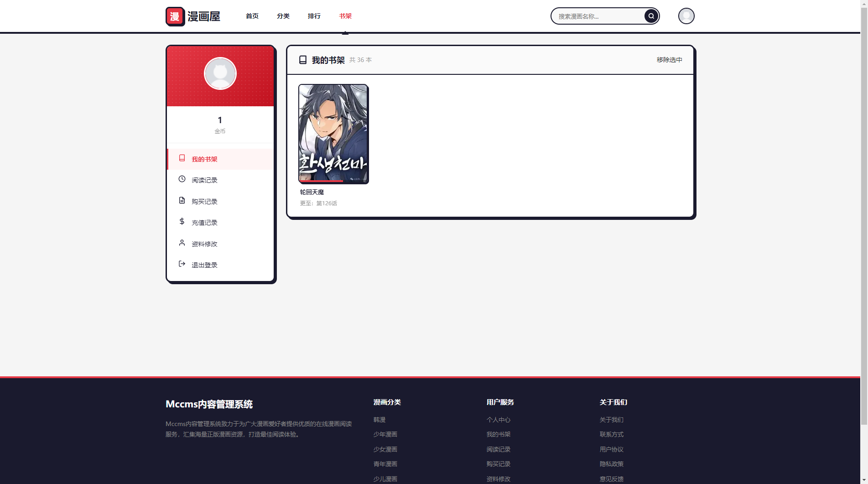
Task: Open 充值记录 in the sidebar menu
Action: click(x=220, y=223)
